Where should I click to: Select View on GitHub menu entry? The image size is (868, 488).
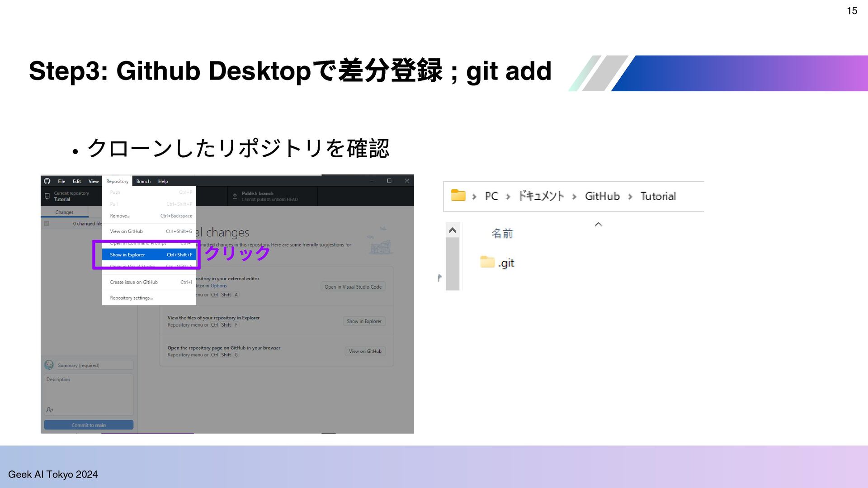[x=149, y=231]
